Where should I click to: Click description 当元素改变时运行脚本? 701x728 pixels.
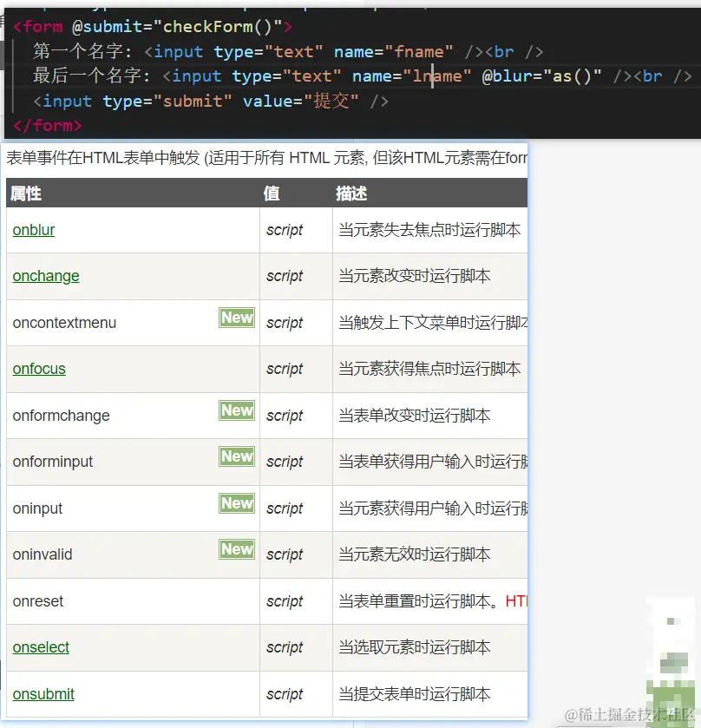tap(414, 276)
